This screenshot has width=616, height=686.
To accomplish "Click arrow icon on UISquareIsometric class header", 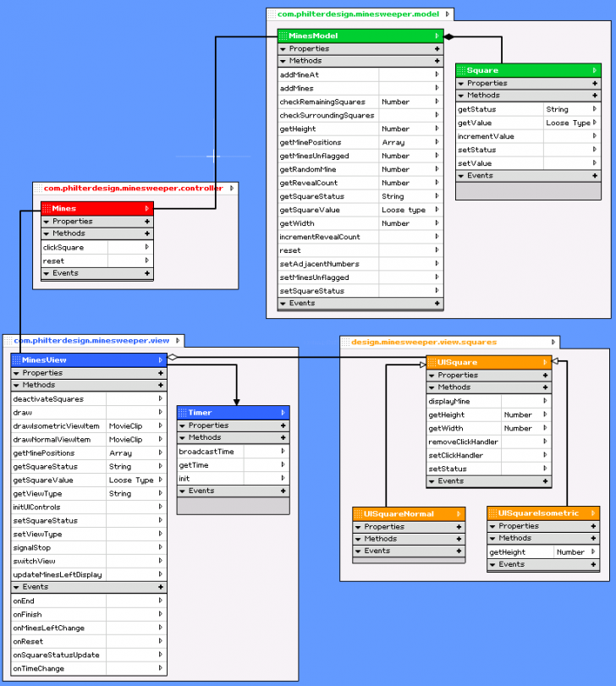I will pyautogui.click(x=592, y=513).
